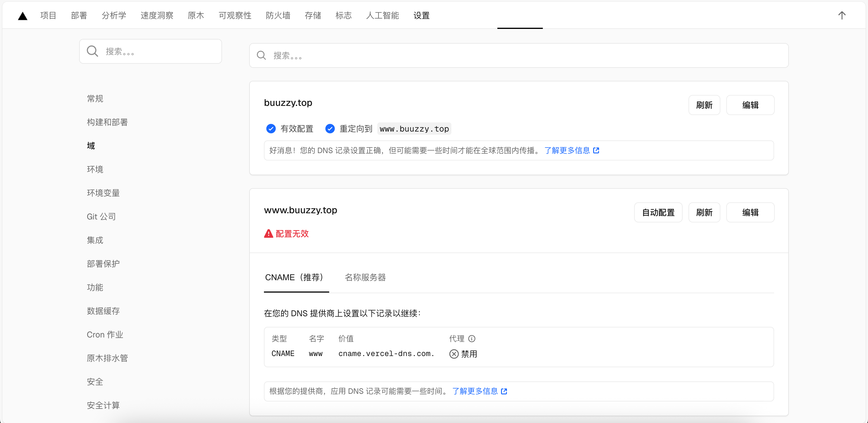Open the 标志 nav tab
Image resolution: width=868 pixels, height=423 pixels.
point(343,16)
